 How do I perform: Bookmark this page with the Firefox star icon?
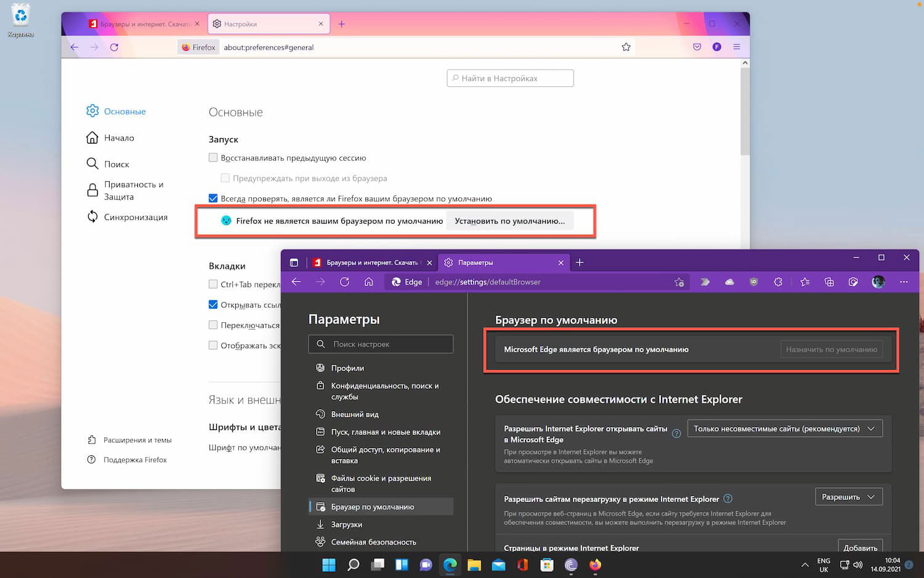[x=626, y=47]
